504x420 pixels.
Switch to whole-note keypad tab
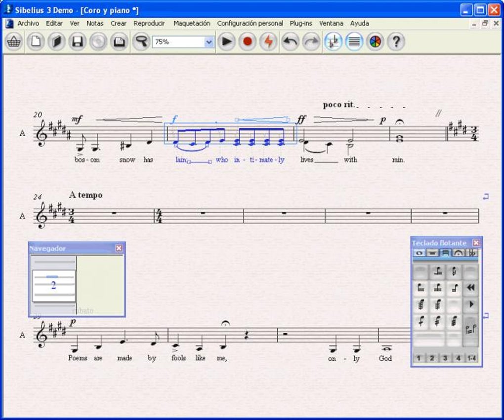[x=419, y=253]
